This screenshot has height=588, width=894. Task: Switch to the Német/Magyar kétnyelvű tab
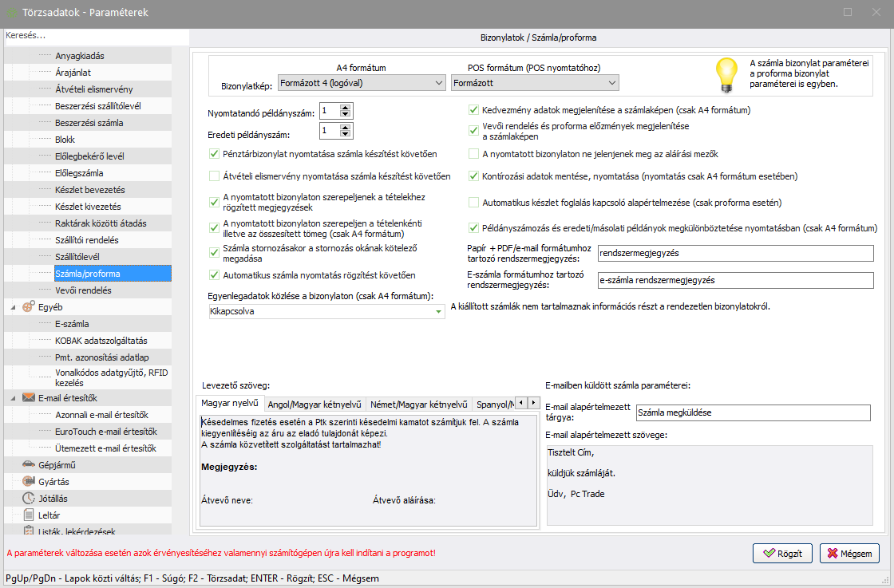(419, 404)
